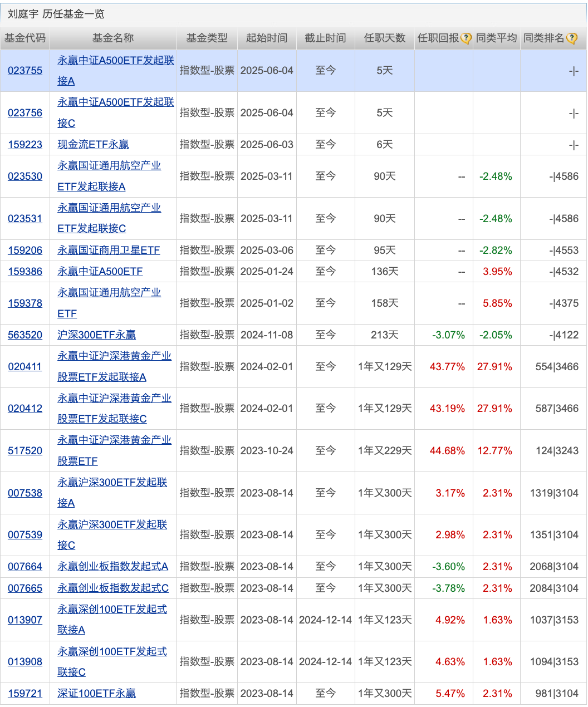Click the 截止时间 column header
The width and height of the screenshot is (588, 707).
point(325,38)
